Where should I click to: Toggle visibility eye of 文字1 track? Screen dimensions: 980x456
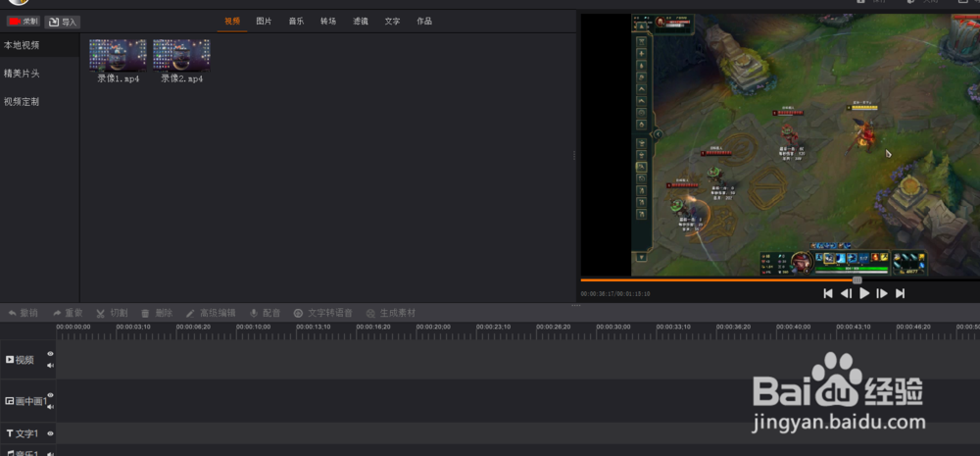51,433
